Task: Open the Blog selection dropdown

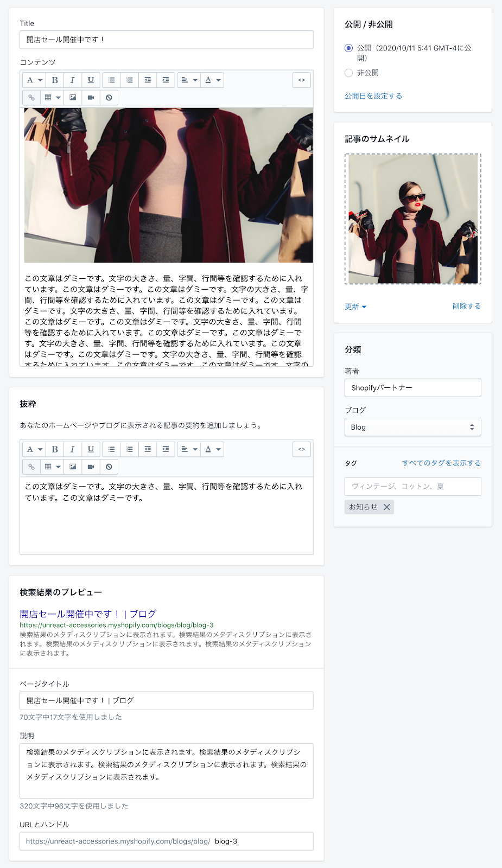Action: pyautogui.click(x=413, y=427)
